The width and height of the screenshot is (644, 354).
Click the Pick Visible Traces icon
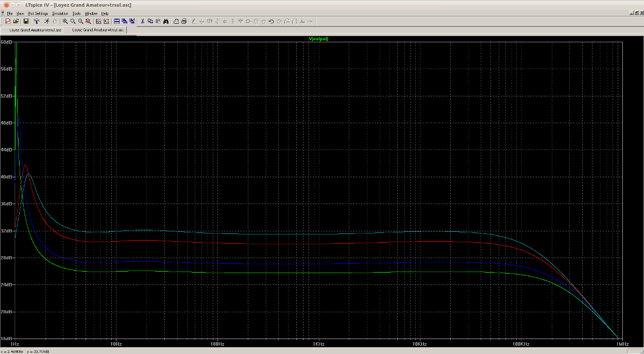tap(107, 21)
